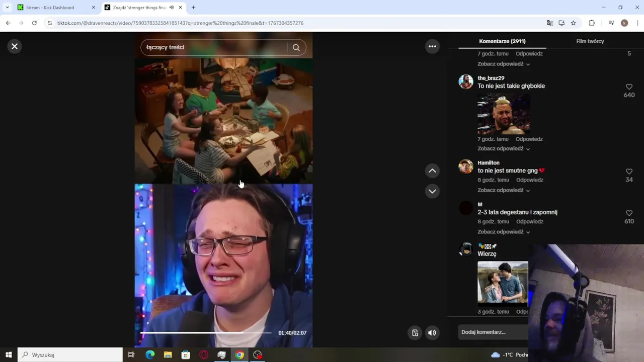Open a new browser tab
Screen dimensions: 644x362
coord(193,8)
